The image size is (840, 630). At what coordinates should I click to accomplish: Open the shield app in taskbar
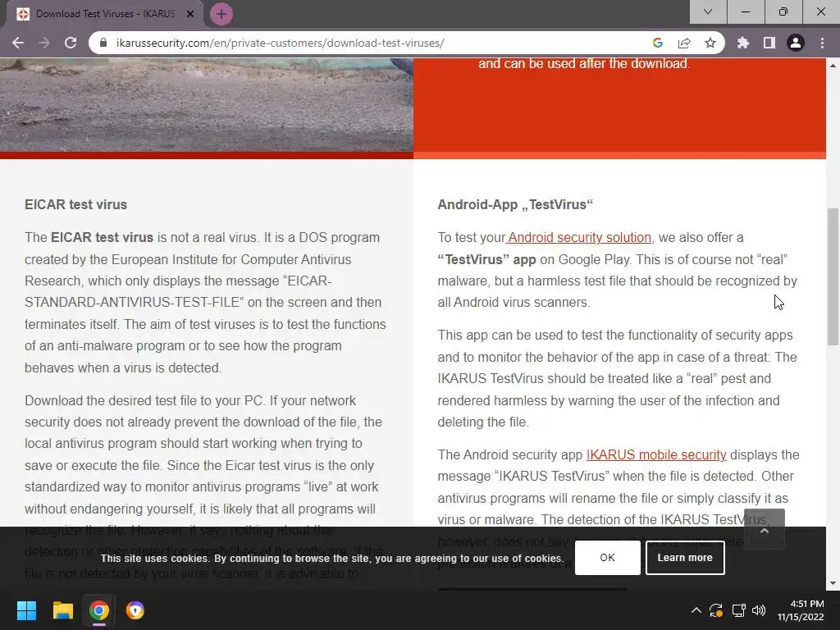tap(135, 610)
